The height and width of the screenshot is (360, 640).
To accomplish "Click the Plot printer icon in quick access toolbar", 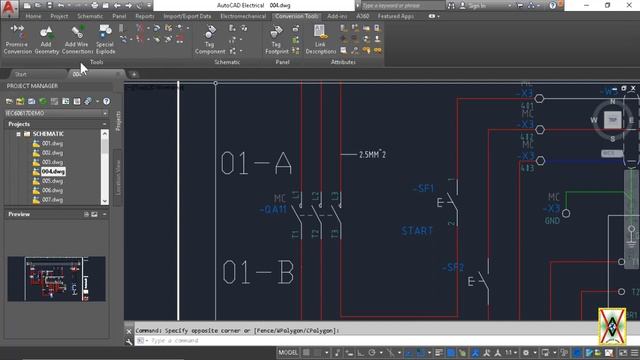I will [94, 6].
